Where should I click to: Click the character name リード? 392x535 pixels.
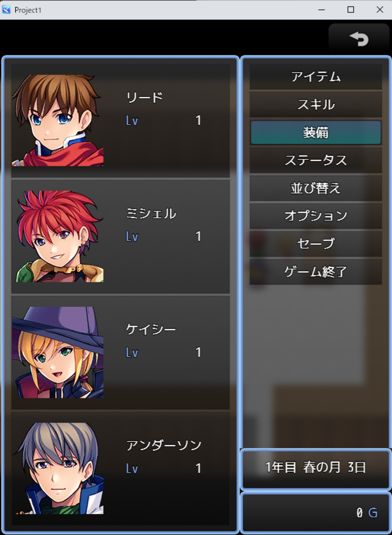[x=144, y=97]
